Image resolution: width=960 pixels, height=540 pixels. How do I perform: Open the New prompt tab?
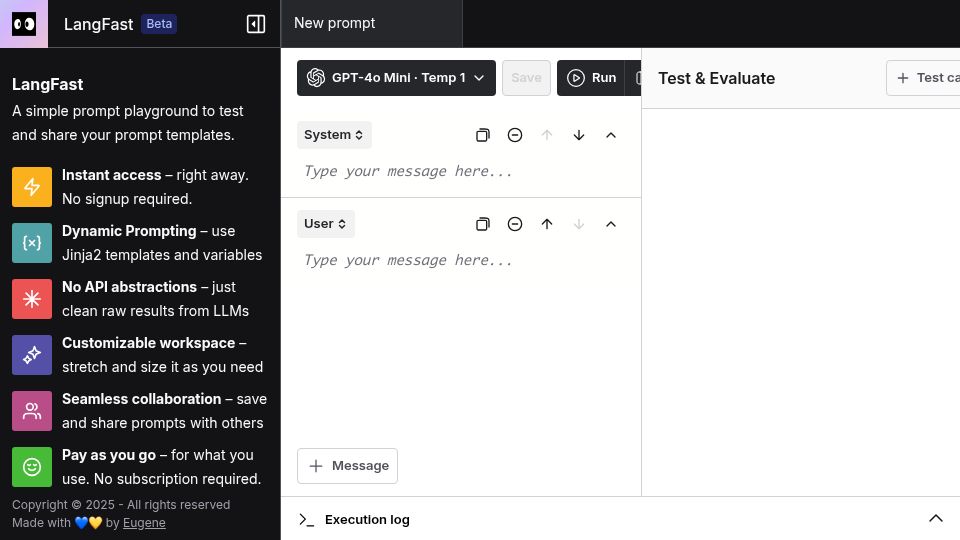point(371,23)
